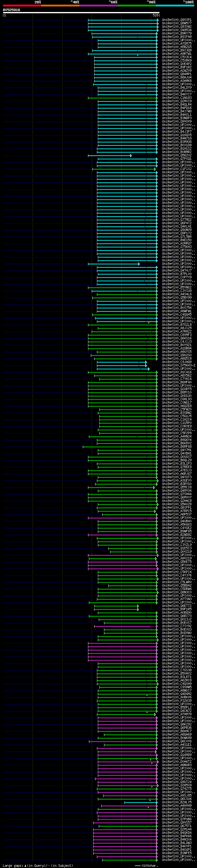The width and height of the screenshot is (197, 868).
Task: Select label UniRef100_A2RRQ7
Action: [x=176, y=243]
